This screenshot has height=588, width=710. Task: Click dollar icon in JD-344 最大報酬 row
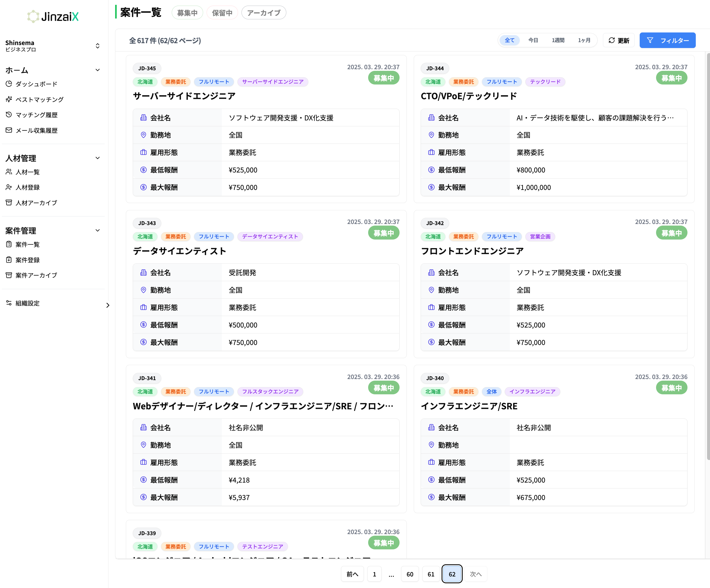coord(431,187)
